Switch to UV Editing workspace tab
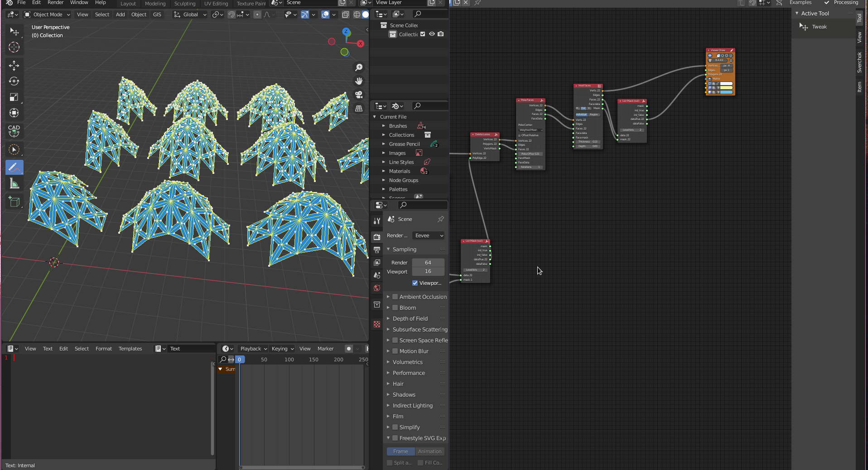Screen dimensions: 868x470 tap(216, 3)
